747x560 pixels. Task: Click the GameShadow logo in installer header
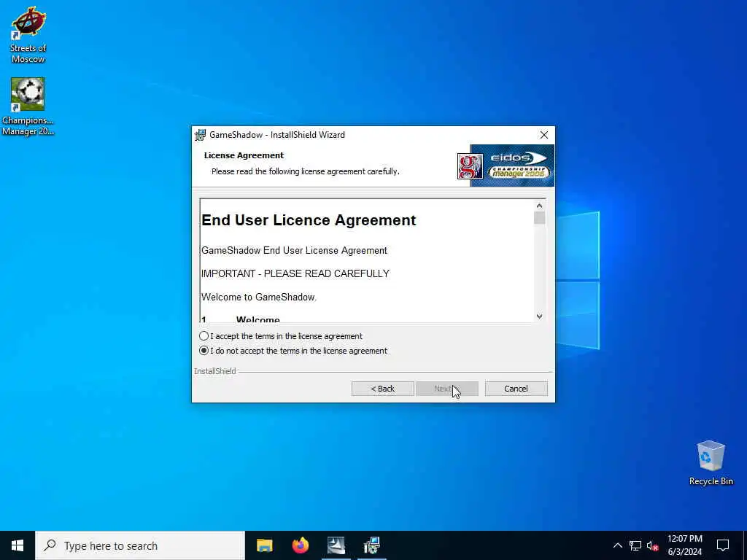click(x=470, y=166)
